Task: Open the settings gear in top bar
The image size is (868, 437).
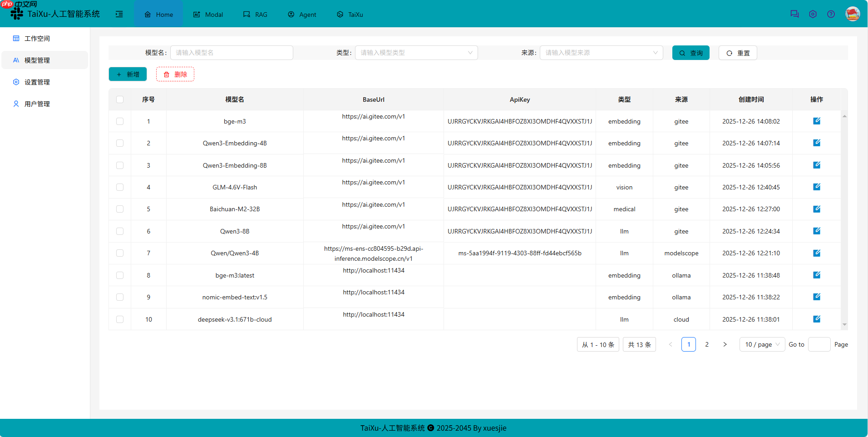Action: coord(813,14)
